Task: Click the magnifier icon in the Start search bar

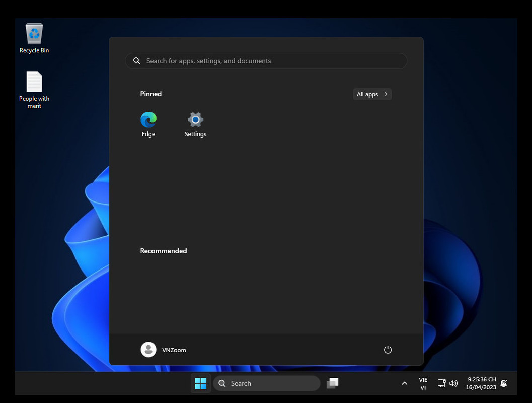Action: click(x=137, y=61)
